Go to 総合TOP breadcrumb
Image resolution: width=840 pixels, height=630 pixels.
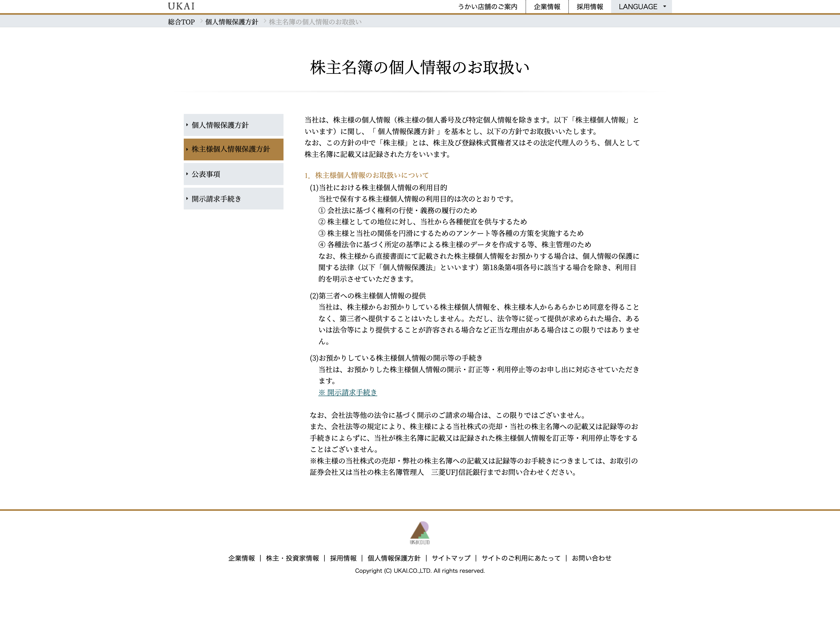(181, 22)
